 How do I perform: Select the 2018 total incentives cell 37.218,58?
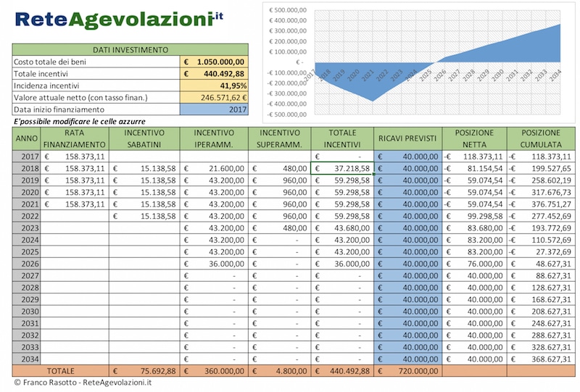point(342,168)
